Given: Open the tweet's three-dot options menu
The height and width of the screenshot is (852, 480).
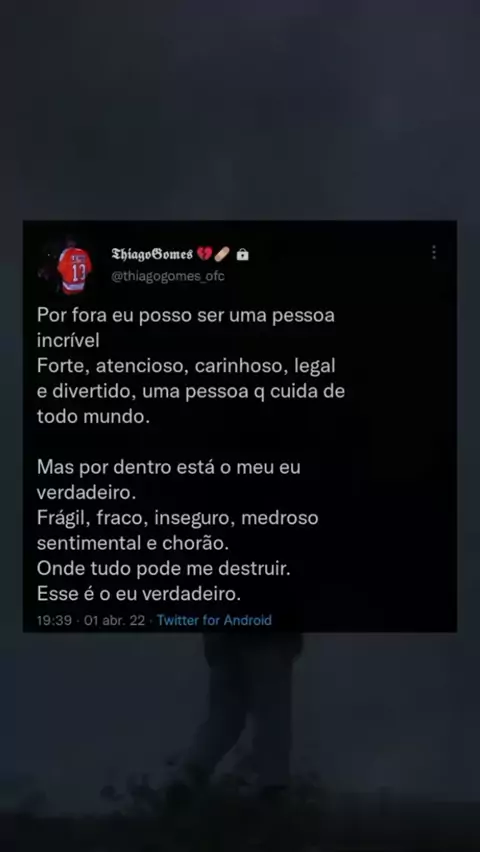Looking at the screenshot, I should [x=434, y=252].
